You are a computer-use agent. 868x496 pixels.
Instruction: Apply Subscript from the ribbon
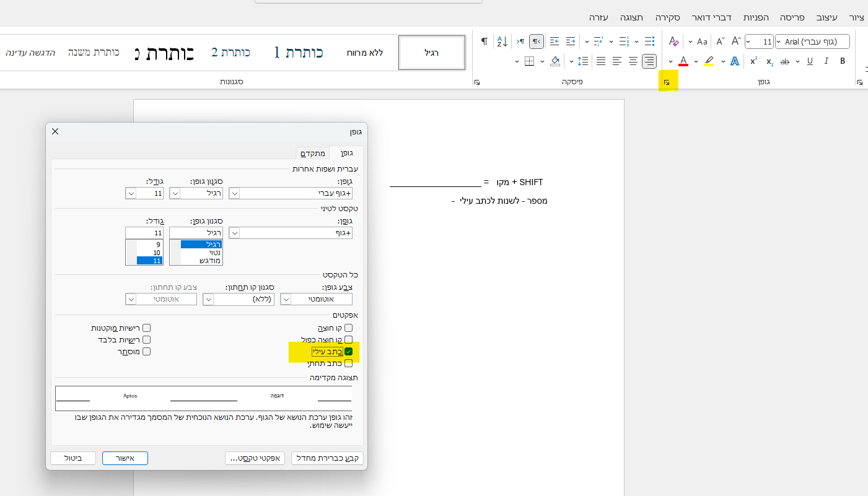click(769, 61)
